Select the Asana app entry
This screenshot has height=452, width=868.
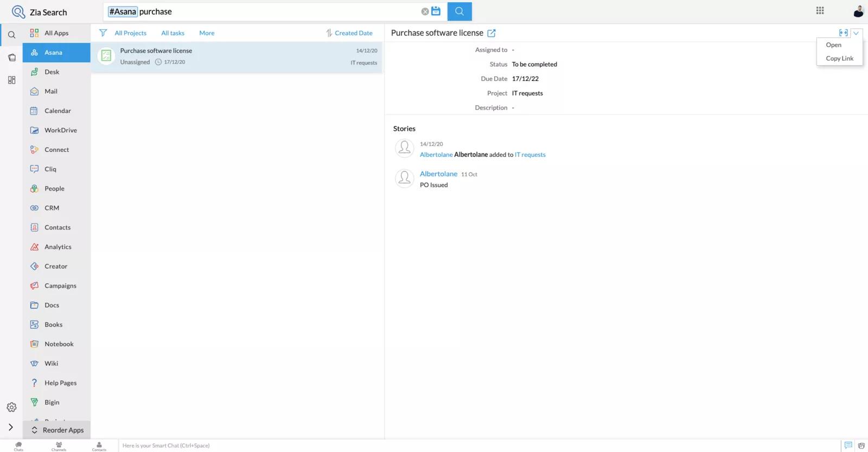point(56,53)
